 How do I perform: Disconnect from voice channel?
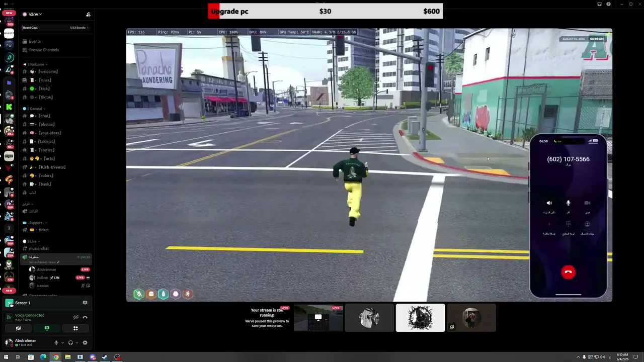[85, 317]
